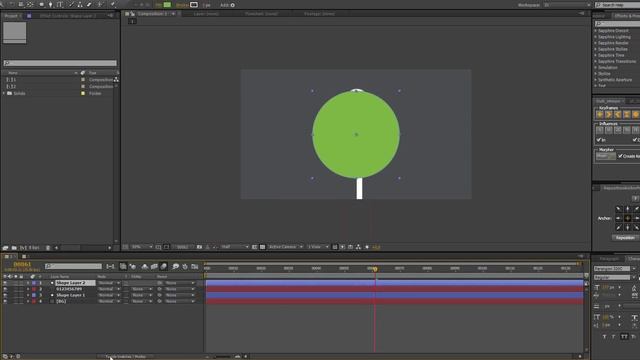This screenshot has width=640, height=360.
Task: Click the playhead marker in the time ruler
Action: [375, 269]
